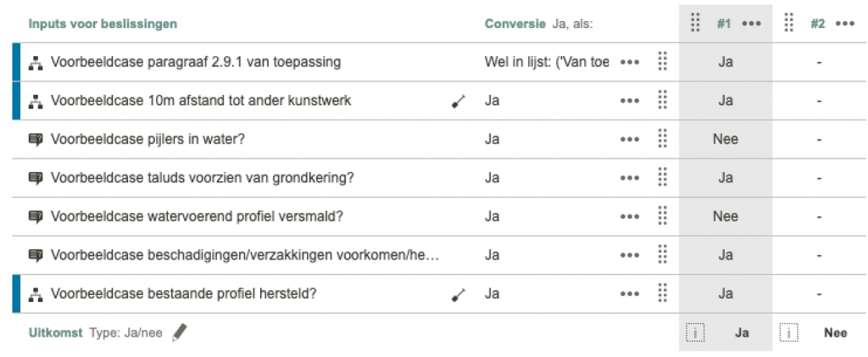Click info icon beside outcome Ja
The height and width of the screenshot is (357, 868).
point(695,333)
